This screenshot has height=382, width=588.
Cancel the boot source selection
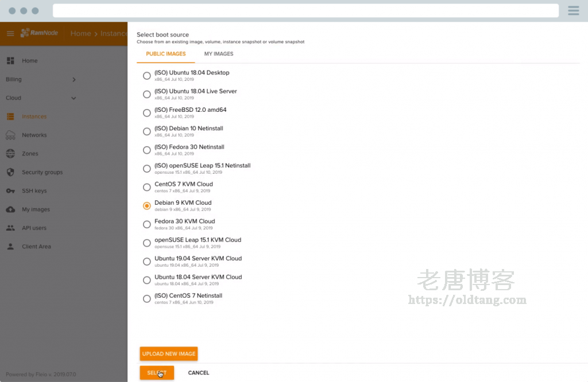(x=198, y=372)
